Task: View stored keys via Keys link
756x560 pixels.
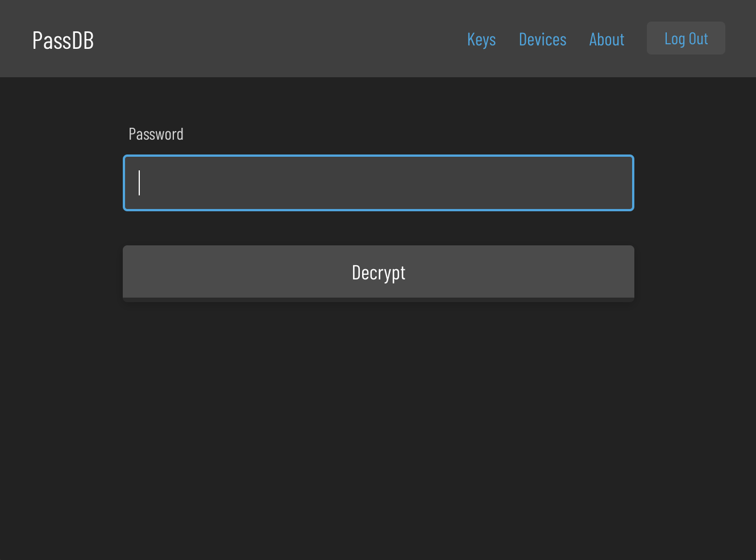Action: [x=481, y=39]
